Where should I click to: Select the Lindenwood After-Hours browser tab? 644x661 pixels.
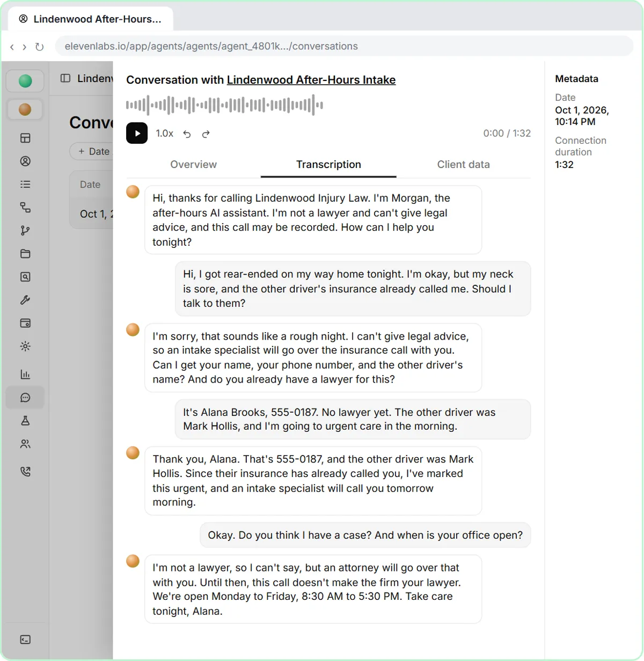click(x=90, y=19)
